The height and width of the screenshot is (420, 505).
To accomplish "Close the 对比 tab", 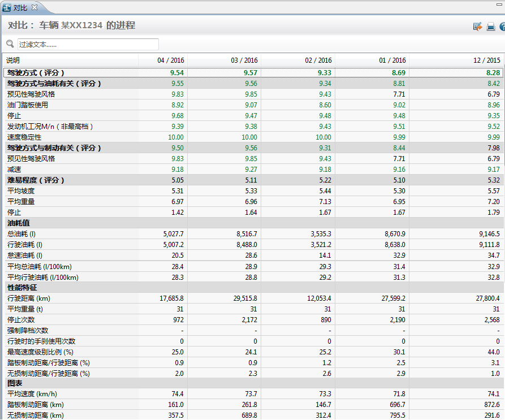I will (34, 7).
